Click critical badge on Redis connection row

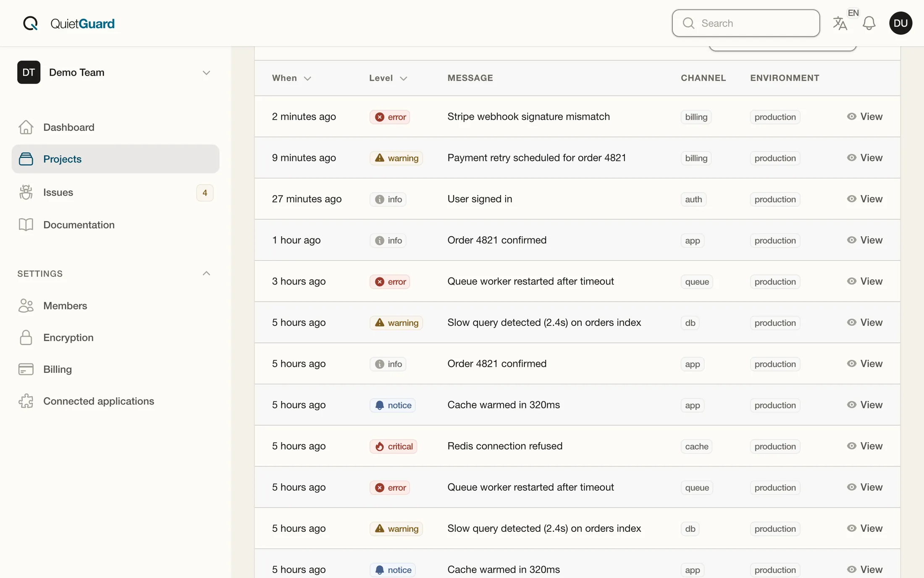394,446
